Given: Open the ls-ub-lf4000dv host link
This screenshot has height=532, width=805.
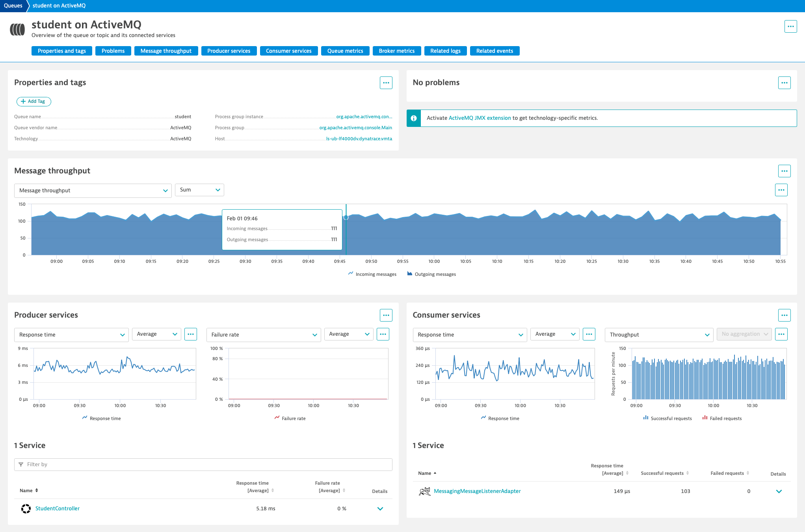Looking at the screenshot, I should 359,139.
